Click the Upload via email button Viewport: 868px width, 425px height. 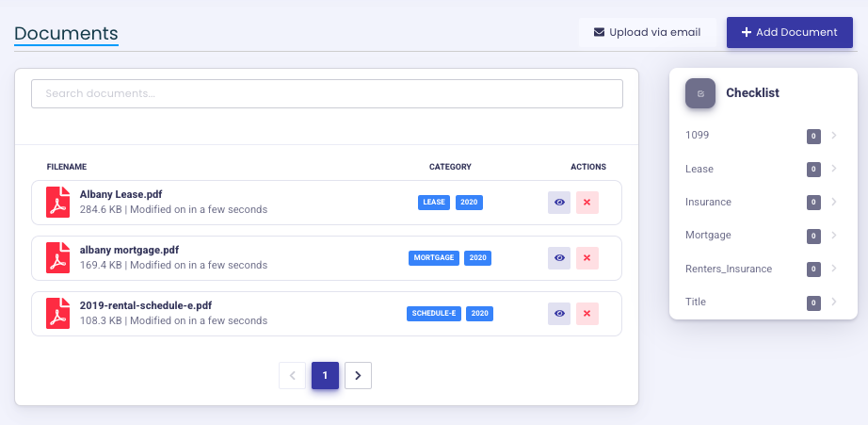click(647, 32)
